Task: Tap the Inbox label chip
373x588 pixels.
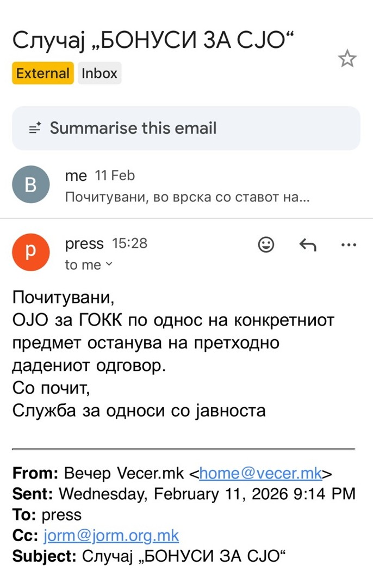Action: (100, 73)
